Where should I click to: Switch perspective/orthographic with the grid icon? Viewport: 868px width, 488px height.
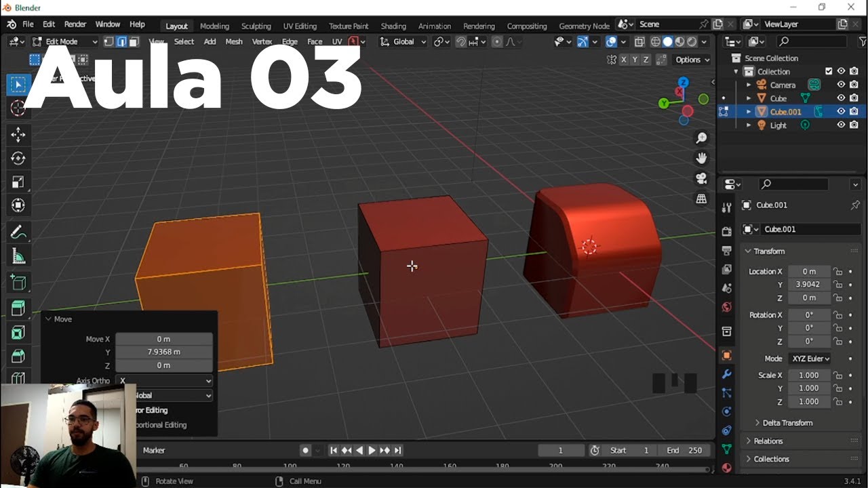tap(702, 199)
